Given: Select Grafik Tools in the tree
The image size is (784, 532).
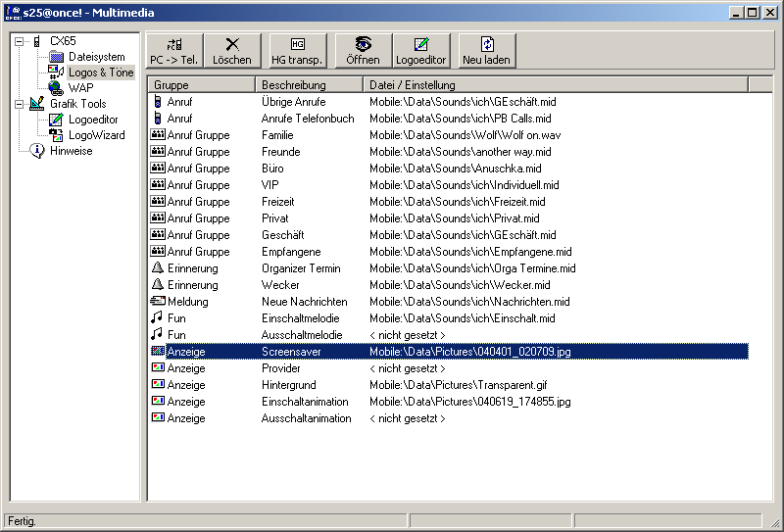Looking at the screenshot, I should click(78, 104).
